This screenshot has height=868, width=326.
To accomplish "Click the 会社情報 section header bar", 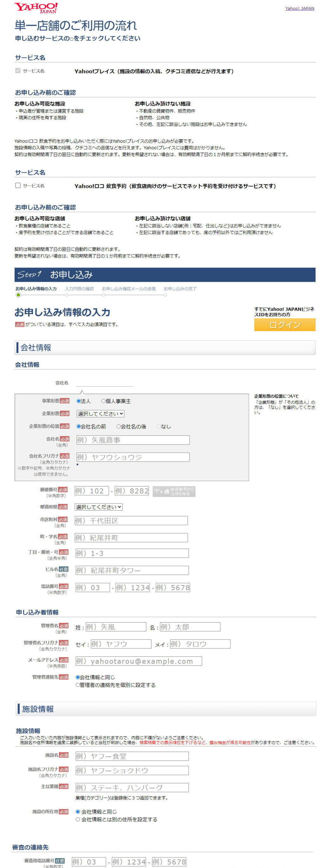I will 165,348.
